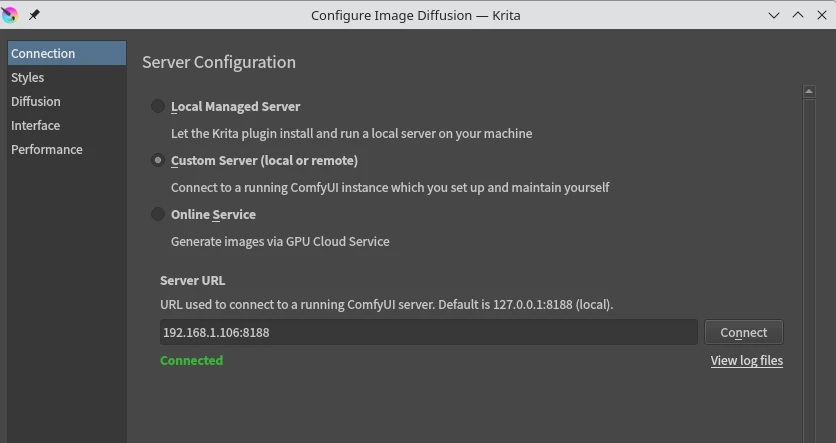Click the Server URL input field
Viewport: 836px width, 443px height.
pos(428,332)
